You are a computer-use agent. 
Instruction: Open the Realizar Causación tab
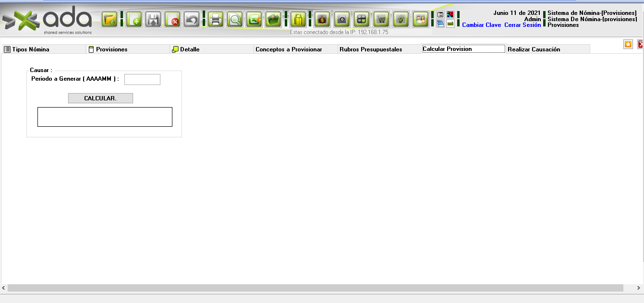(547, 49)
